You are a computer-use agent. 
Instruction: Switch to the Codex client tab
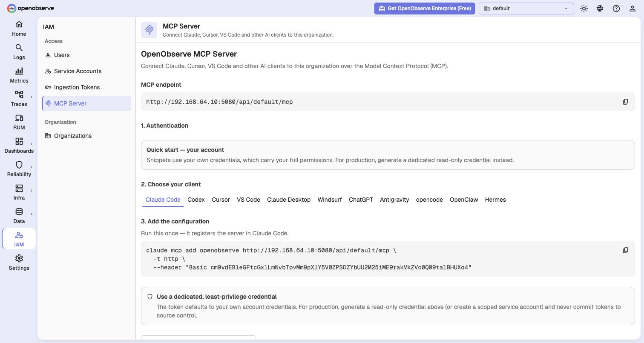pos(196,200)
